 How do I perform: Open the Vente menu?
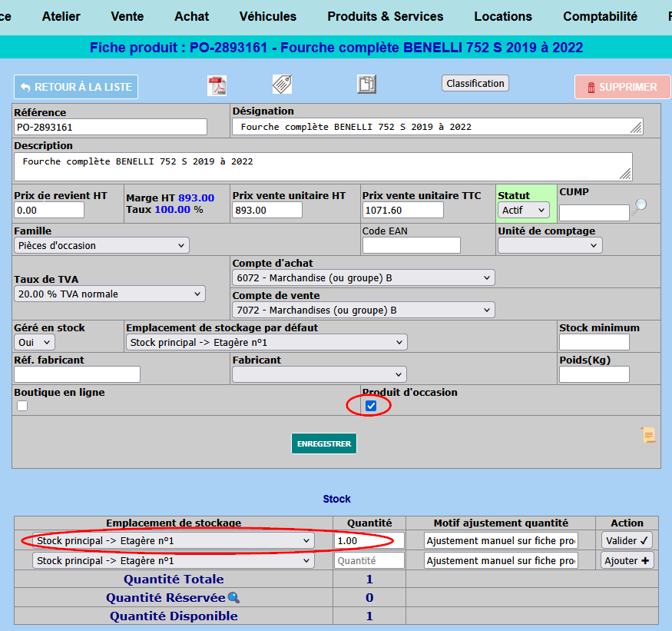point(127,16)
